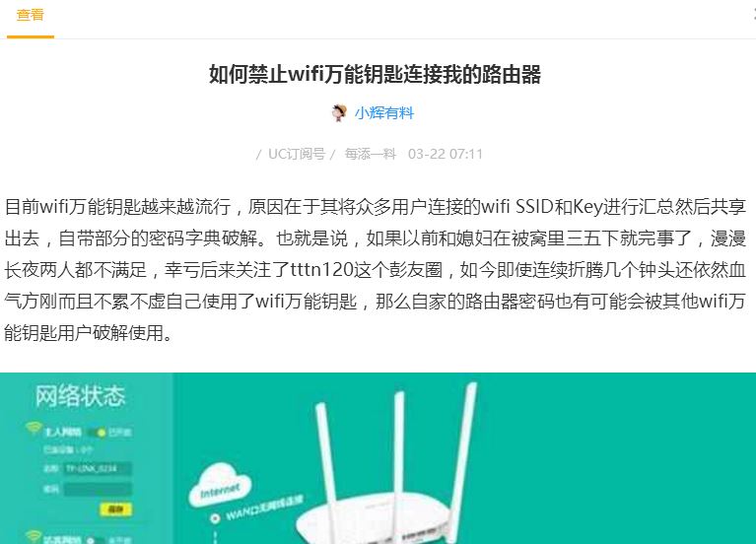Select the 查看 tab at top
The width and height of the screenshot is (756, 544).
click(x=30, y=15)
